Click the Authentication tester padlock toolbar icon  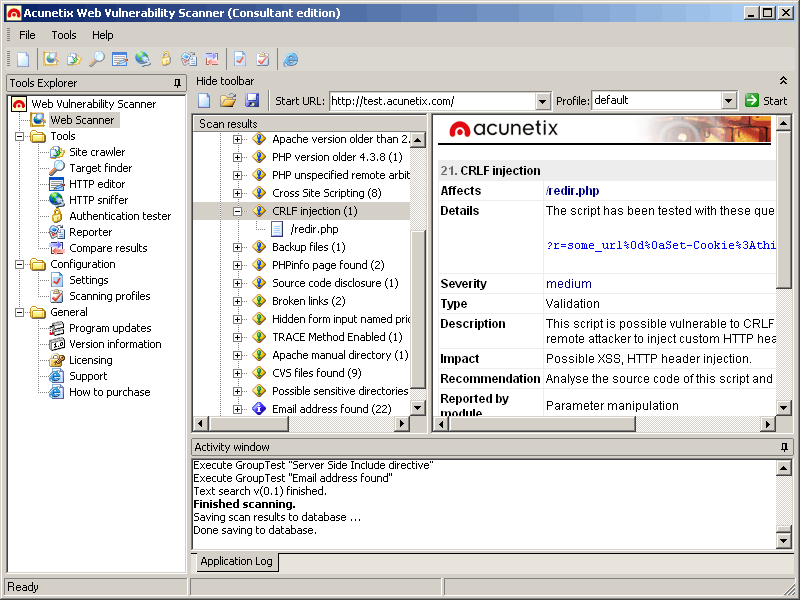166,59
